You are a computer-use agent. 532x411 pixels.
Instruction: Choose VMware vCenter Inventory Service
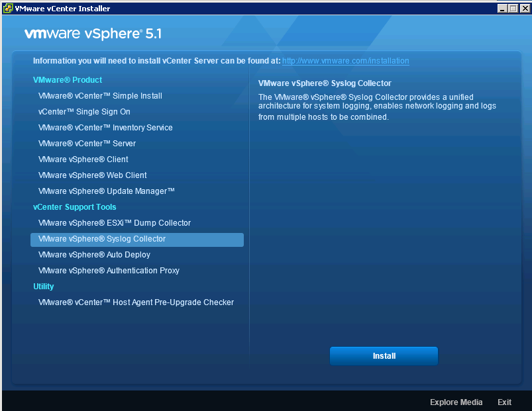[105, 128]
